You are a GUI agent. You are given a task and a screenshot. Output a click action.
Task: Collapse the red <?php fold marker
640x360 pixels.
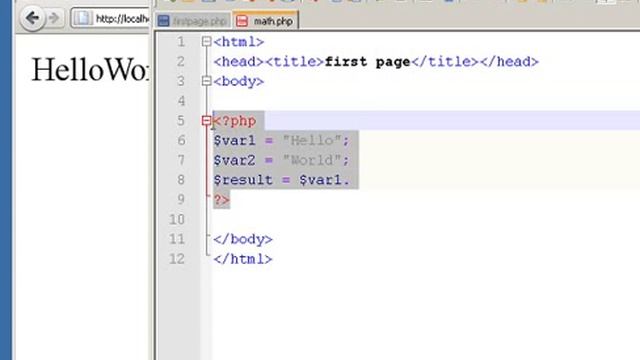tap(206, 121)
